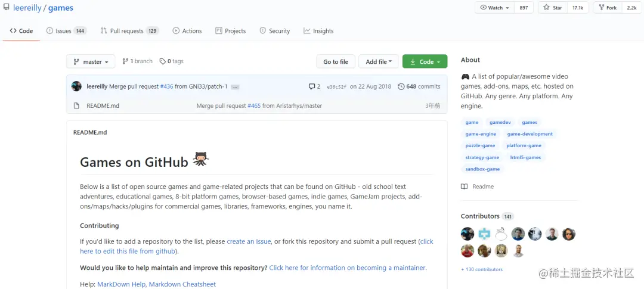Screen dimensions: 644x289
Task: Expand the master branch dropdown
Action: 91,61
